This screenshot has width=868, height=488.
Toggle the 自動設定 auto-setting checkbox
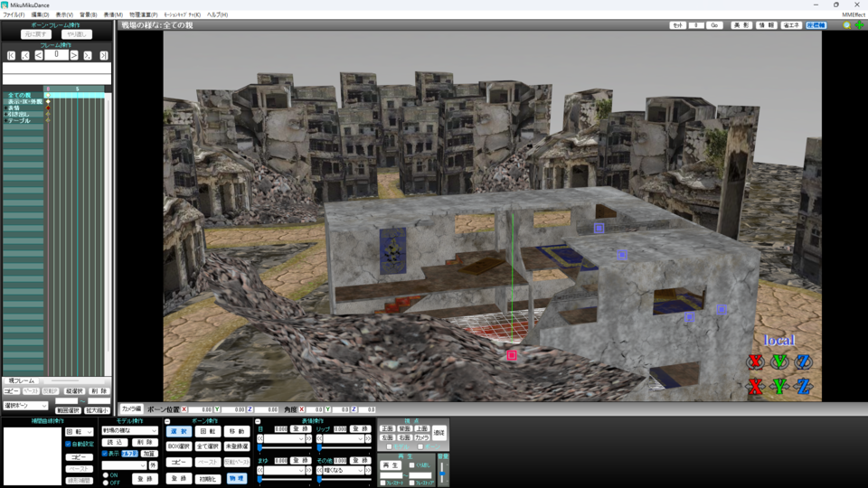(x=68, y=444)
